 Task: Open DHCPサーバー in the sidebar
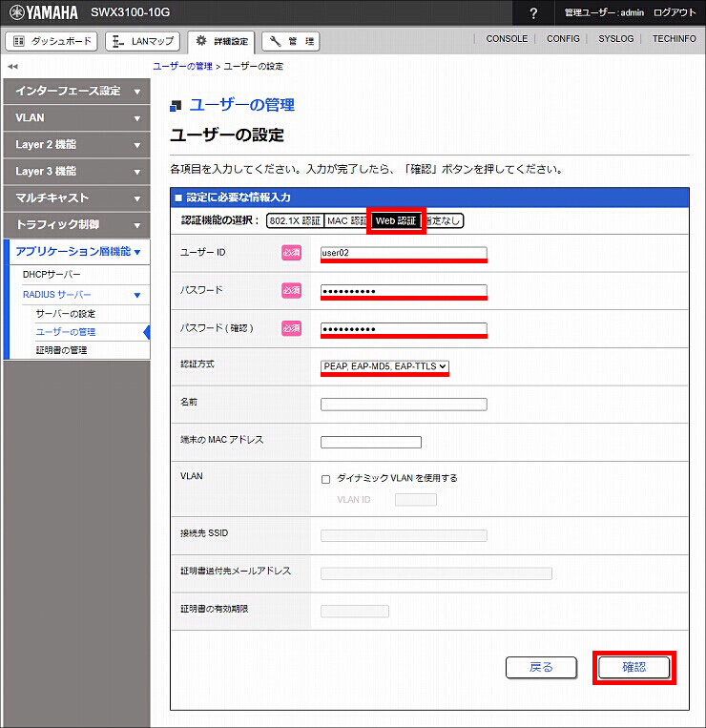coord(52,275)
